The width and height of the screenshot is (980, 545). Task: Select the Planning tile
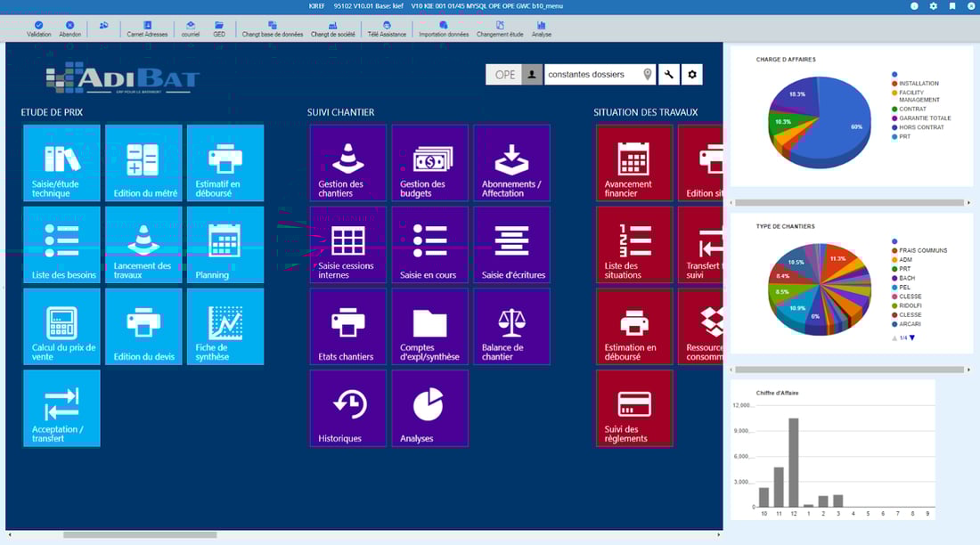click(x=225, y=244)
